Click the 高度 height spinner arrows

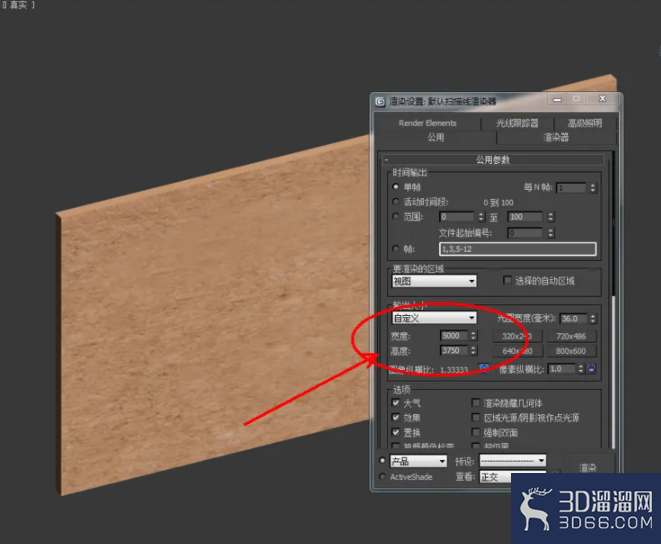pos(473,350)
